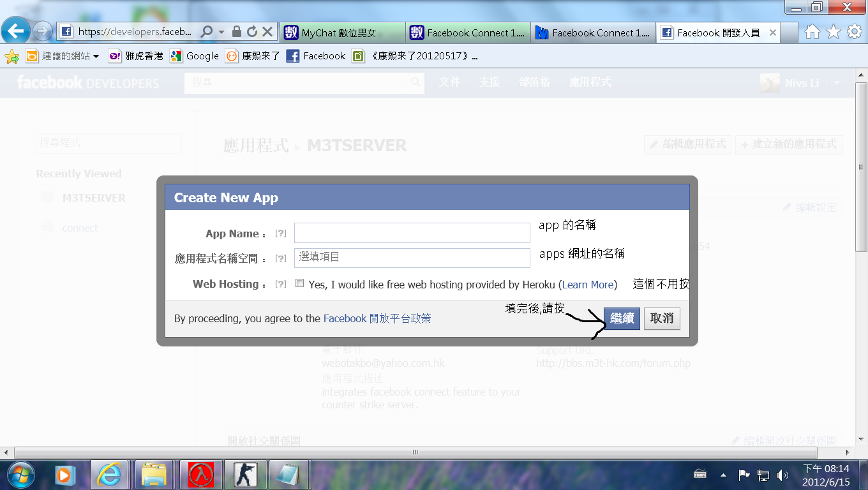Click the 應用程式名稱空間 input field

pyautogui.click(x=412, y=258)
